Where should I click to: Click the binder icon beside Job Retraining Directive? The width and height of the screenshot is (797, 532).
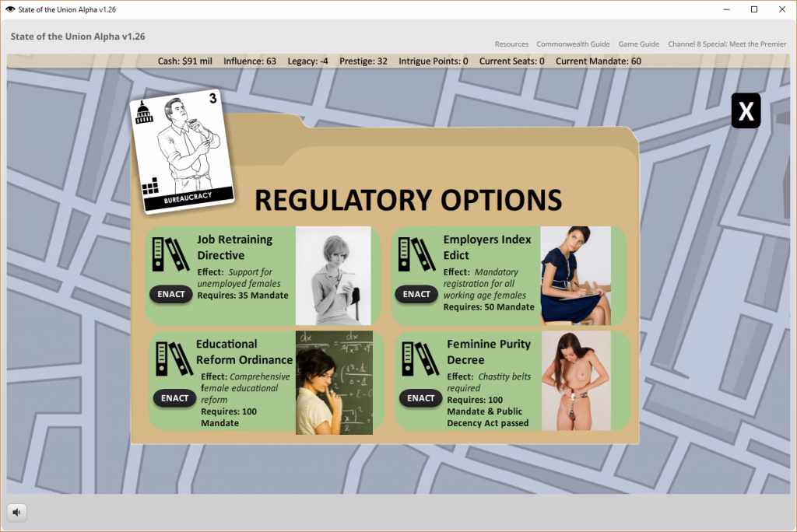point(170,254)
